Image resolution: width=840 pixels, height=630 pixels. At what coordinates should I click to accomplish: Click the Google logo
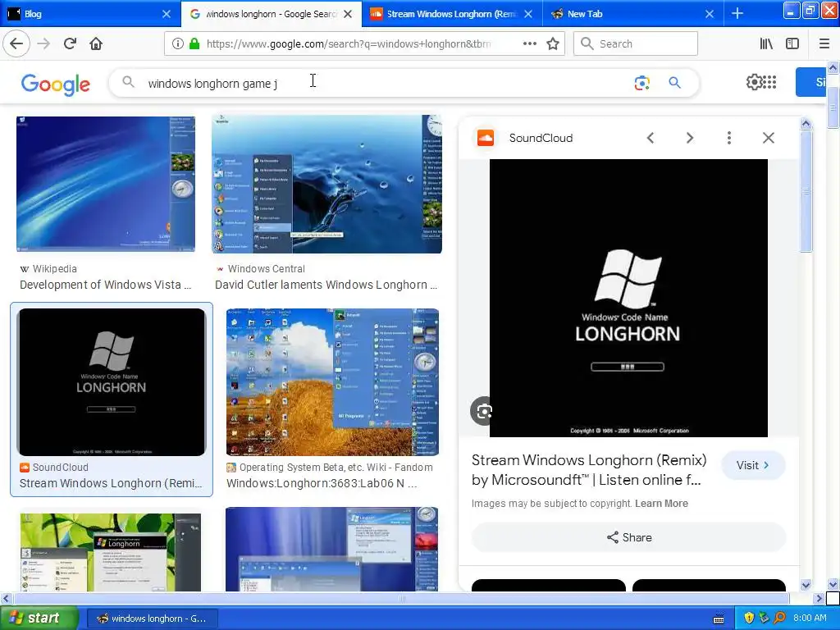tap(56, 84)
